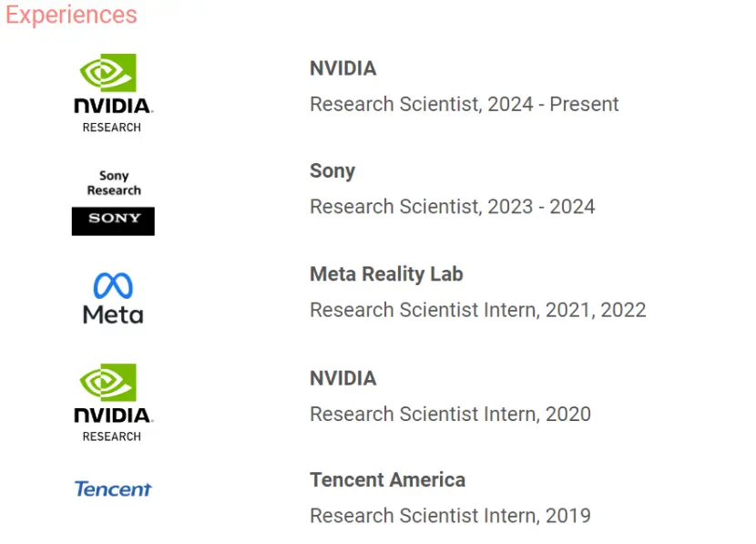Click the Sony Research text above the black logo
This screenshot has height=544, width=756.
114,183
